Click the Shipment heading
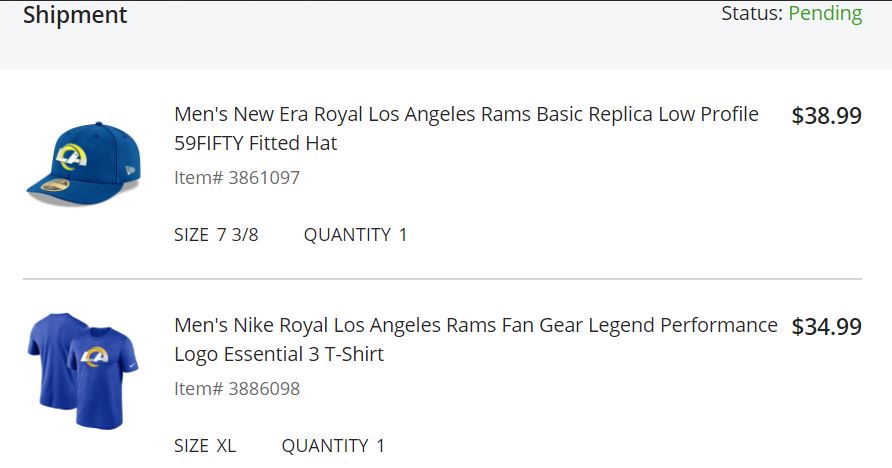This screenshot has height=468, width=892. pos(75,15)
